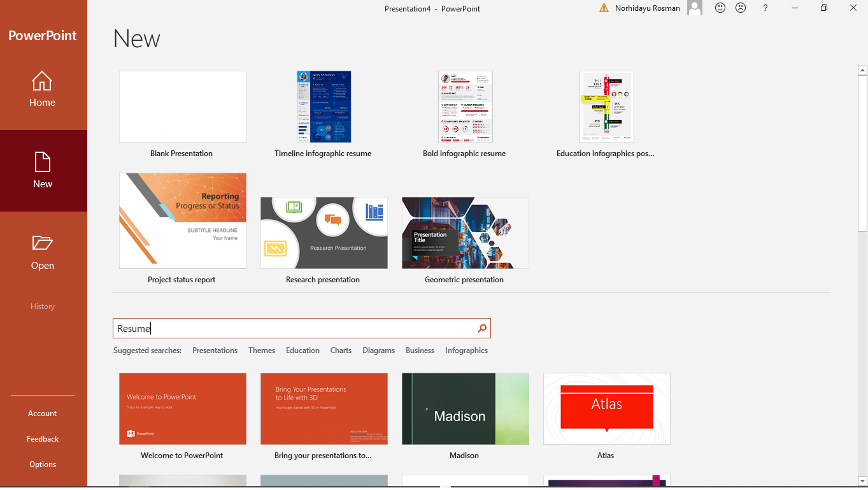Select the Madison template
Image resolution: width=868 pixels, height=490 pixels.
point(465,408)
